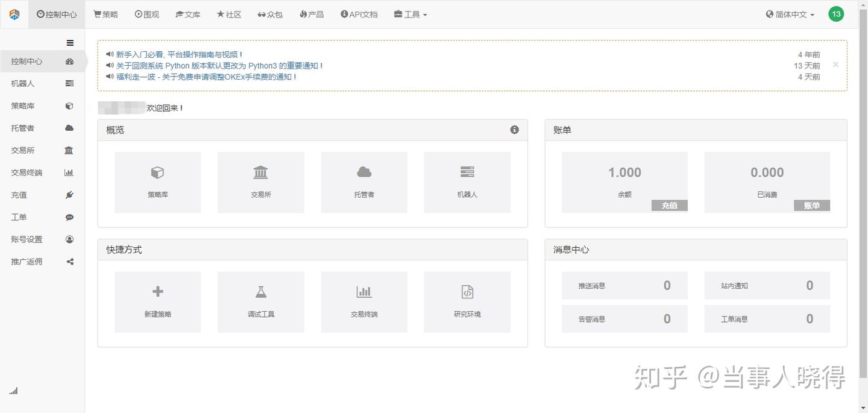Viewport: 868px width, 413px height.
Task: Click the 托管者 cloud icon in sidebar
Action: pos(69,128)
